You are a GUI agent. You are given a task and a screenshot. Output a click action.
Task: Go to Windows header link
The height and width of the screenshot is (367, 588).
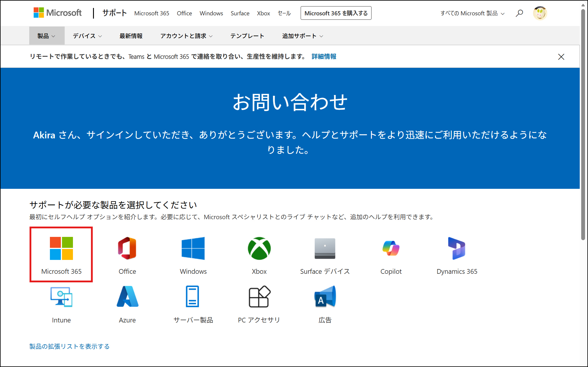click(x=211, y=13)
